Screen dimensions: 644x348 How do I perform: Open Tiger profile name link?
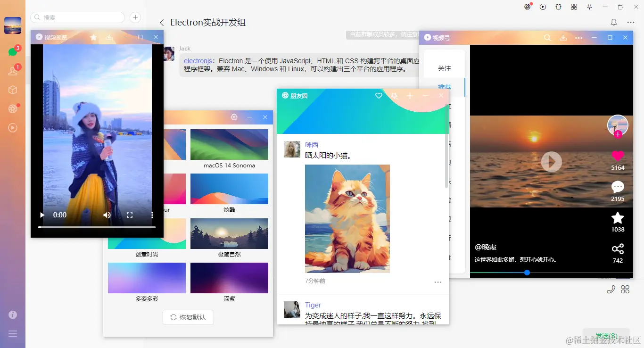[313, 305]
